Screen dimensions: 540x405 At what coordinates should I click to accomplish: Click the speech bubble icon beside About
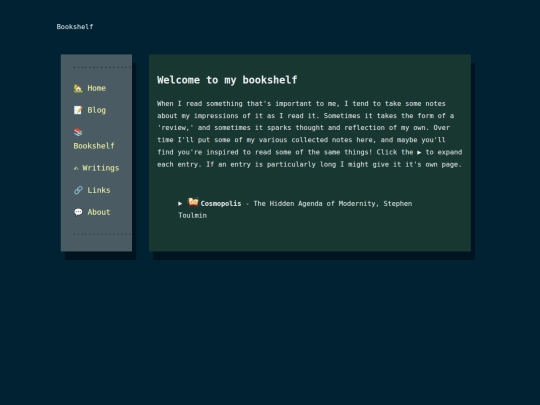point(78,212)
